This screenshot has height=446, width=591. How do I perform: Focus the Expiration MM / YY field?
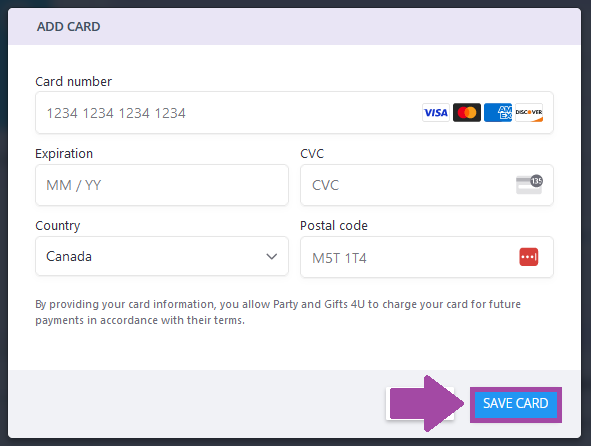(x=162, y=185)
